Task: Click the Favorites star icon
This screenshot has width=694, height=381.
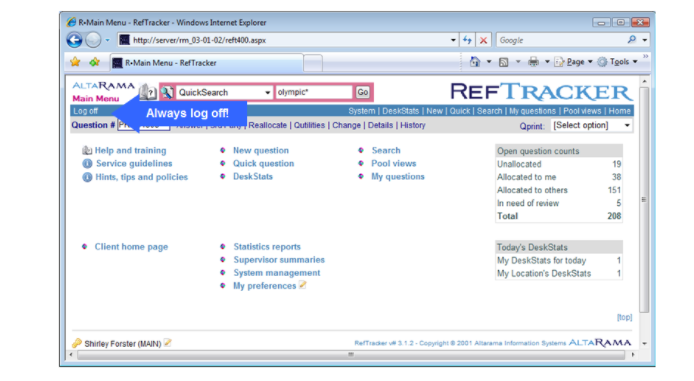Action: click(75, 62)
